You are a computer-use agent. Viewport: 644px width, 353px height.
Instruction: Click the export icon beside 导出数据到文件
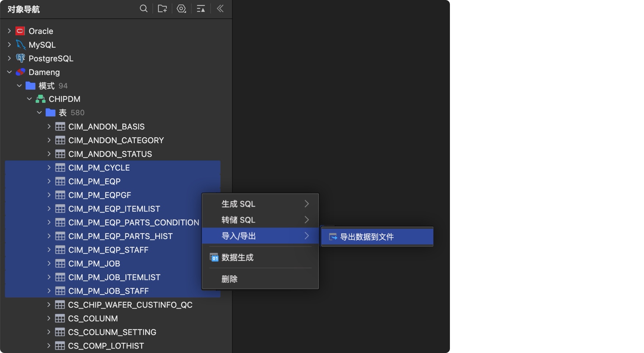pos(333,237)
